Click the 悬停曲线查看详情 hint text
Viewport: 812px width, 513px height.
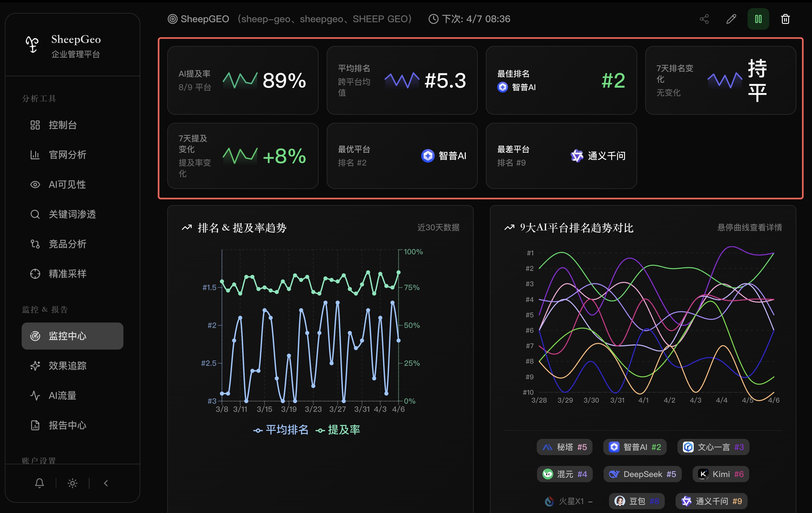click(750, 228)
